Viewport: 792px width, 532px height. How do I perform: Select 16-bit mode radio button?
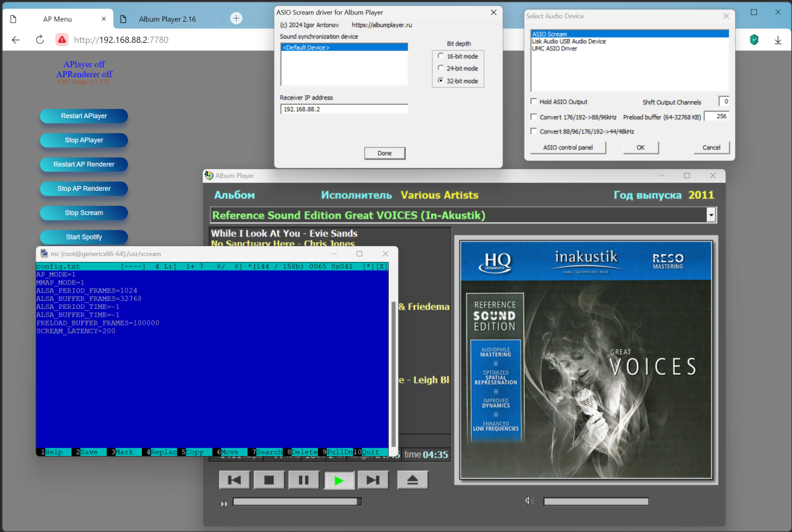click(441, 56)
